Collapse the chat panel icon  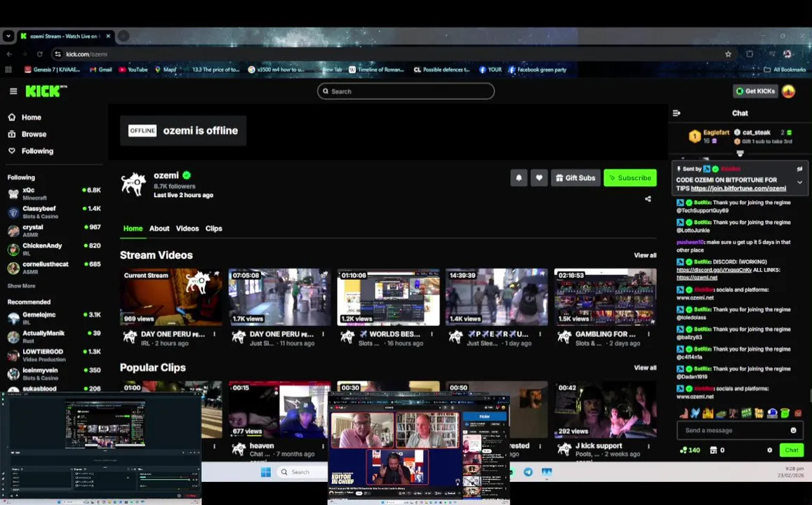(x=677, y=113)
